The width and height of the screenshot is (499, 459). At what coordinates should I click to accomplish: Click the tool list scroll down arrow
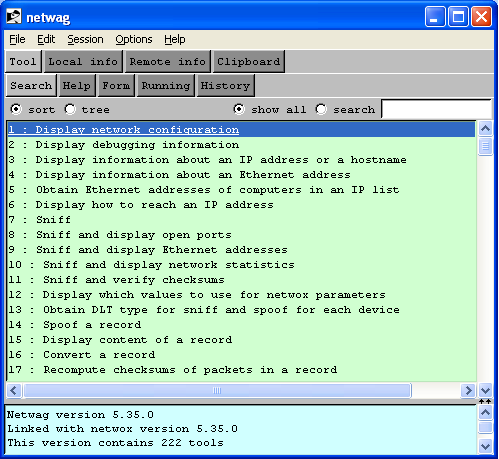pos(485,390)
